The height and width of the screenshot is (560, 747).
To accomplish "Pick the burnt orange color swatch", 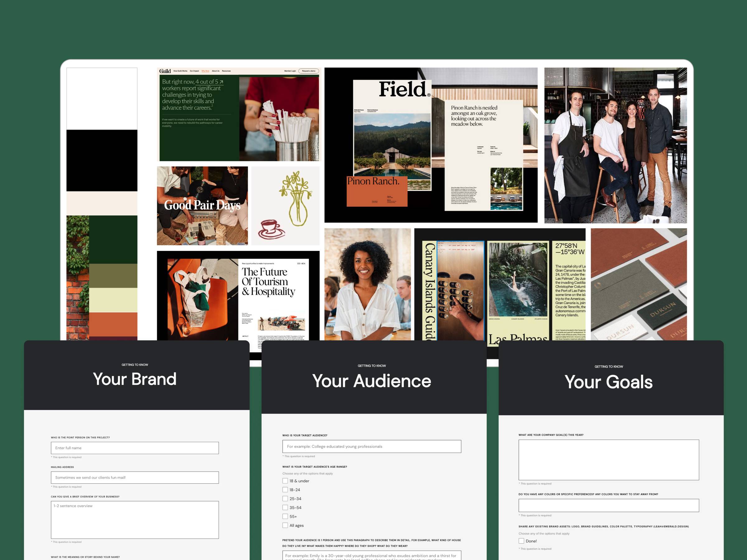I will [x=113, y=324].
